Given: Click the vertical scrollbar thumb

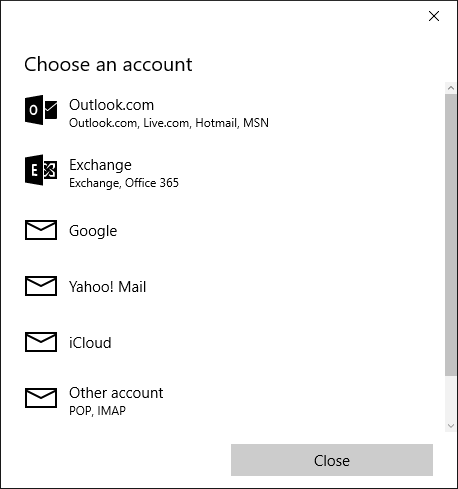Looking at the screenshot, I should point(451,235).
